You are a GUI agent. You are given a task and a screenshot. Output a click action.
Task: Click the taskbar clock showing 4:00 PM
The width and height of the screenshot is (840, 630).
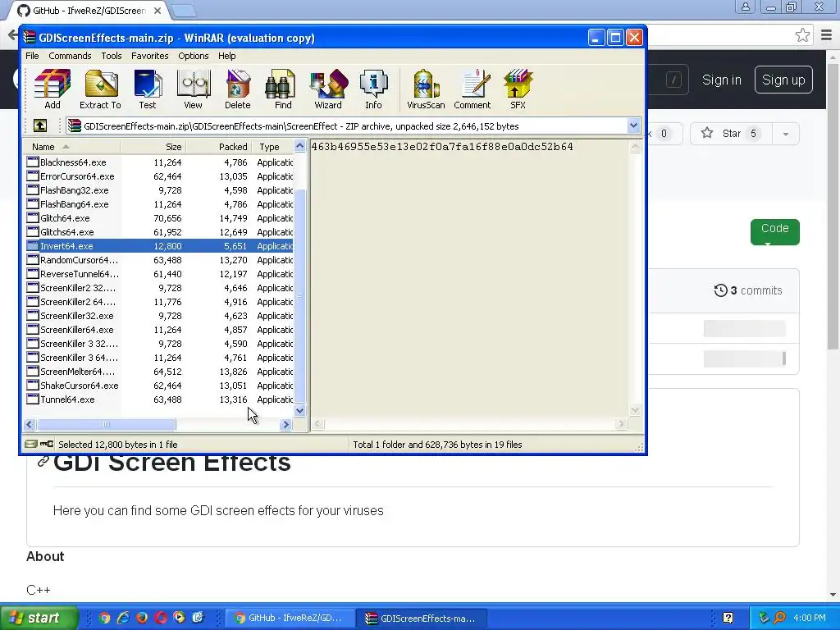pyautogui.click(x=810, y=618)
